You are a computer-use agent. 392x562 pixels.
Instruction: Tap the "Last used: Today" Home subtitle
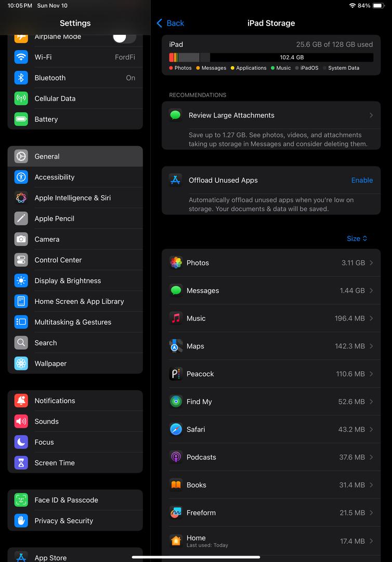pos(207,545)
